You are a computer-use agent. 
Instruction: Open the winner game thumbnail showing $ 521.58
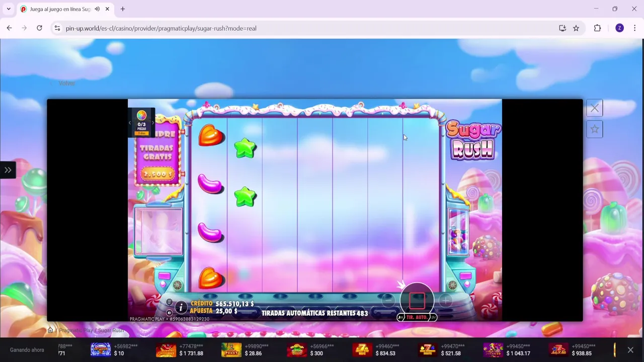coord(428,349)
